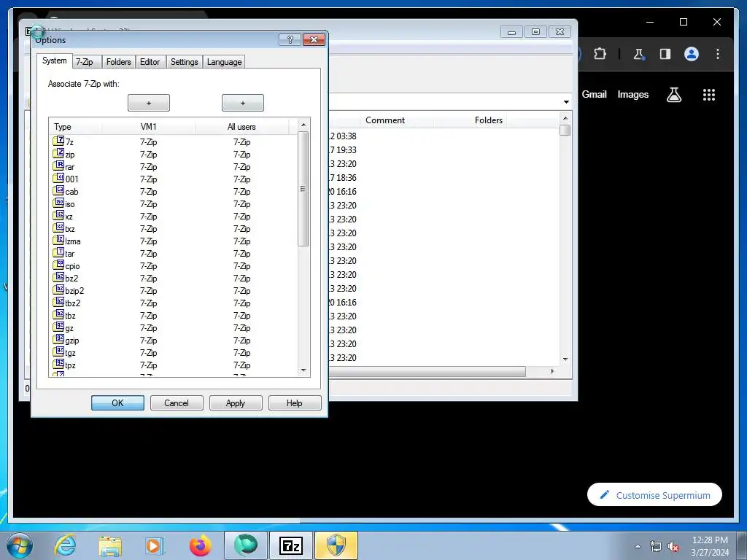Image resolution: width=747 pixels, height=560 pixels.
Task: Open Search Labs flask icon beside Images
Action: pos(673,95)
